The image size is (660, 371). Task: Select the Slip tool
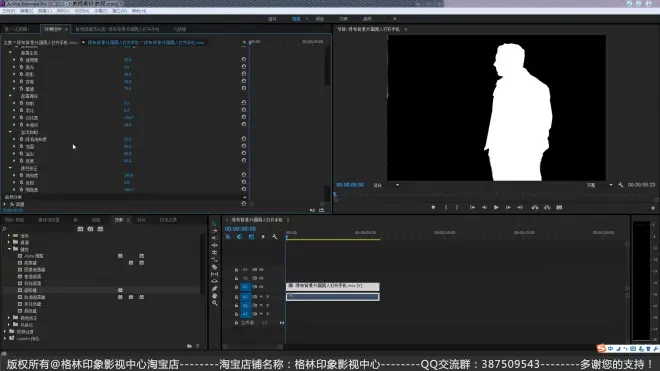pyautogui.click(x=214, y=274)
